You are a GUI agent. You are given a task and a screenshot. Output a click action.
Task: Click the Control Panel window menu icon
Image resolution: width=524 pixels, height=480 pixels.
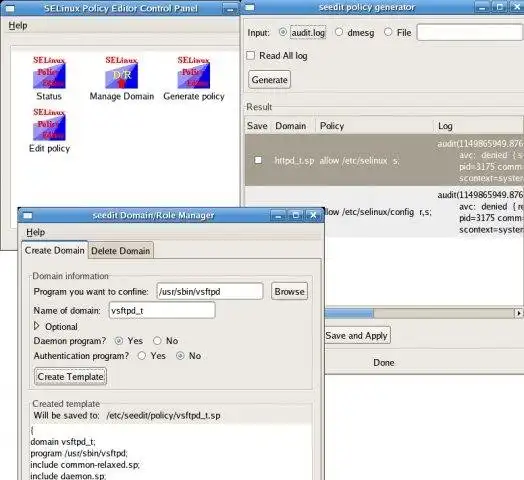pos(10,8)
